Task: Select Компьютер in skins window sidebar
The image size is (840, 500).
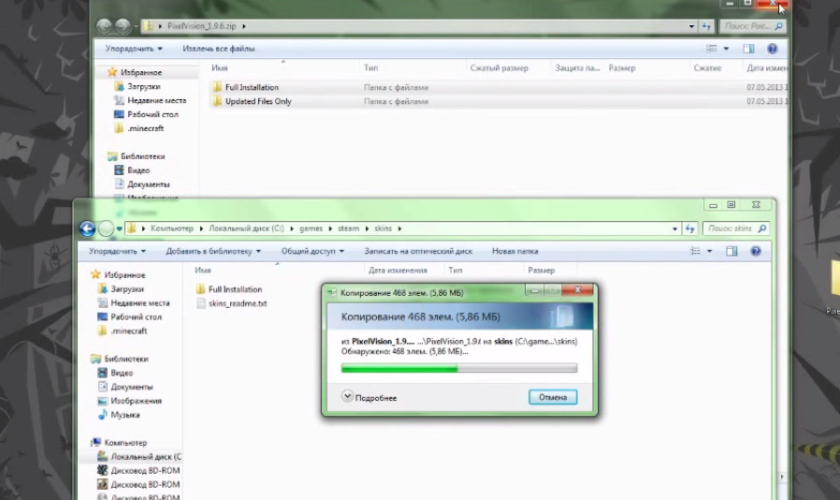Action: pos(125,443)
